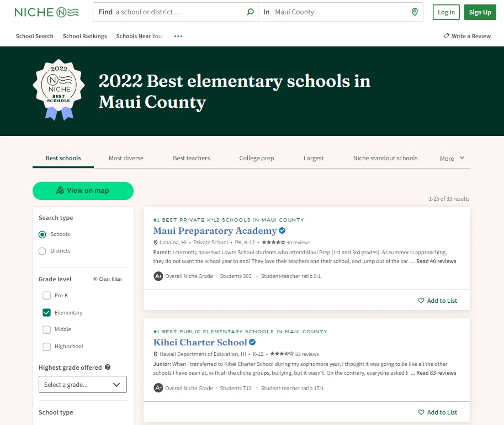Screen dimensions: 504x425
Task: Click the heart icon on Kihei Charter School card
Action: point(421,412)
